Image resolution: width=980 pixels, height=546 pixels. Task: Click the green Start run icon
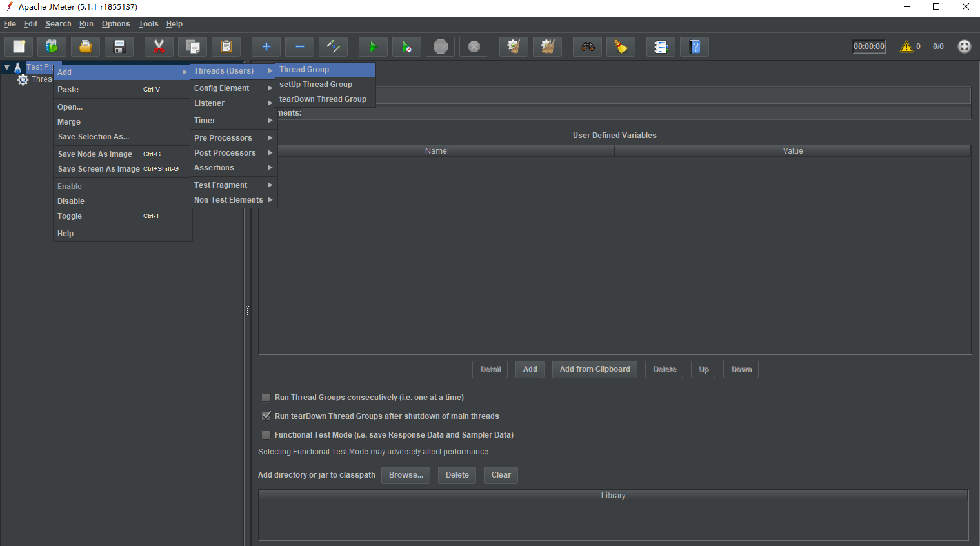373,46
